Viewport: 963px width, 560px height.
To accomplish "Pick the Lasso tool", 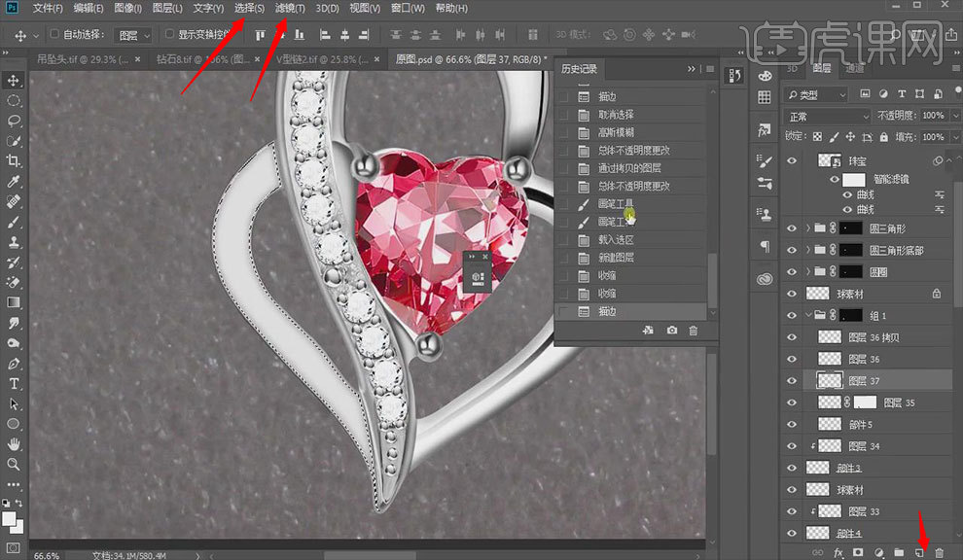I will [15, 121].
